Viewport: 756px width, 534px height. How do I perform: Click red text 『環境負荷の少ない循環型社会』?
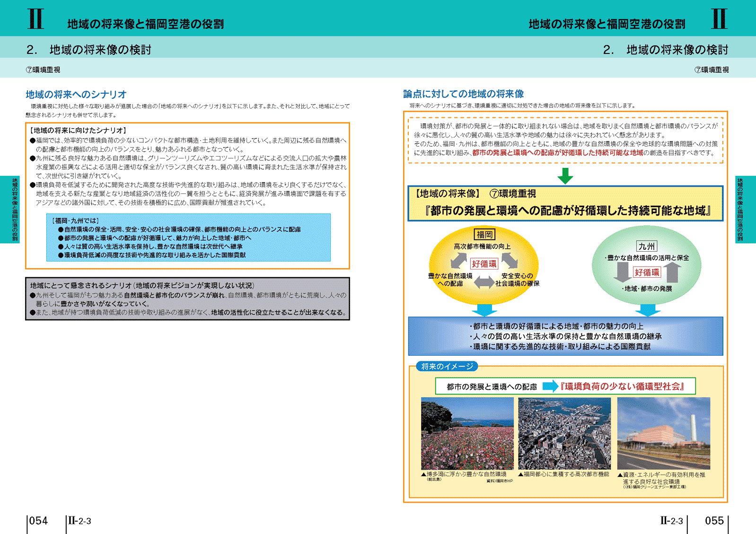[623, 386]
